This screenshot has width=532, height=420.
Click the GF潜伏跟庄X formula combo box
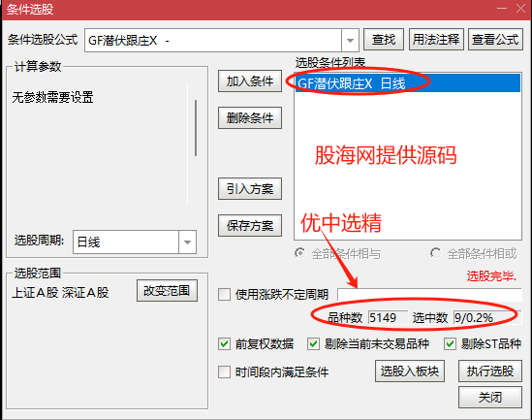(222, 41)
